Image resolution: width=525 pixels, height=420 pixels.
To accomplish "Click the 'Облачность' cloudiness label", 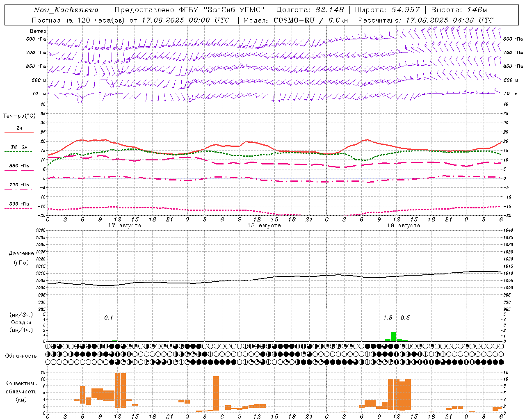I will click(21, 356).
